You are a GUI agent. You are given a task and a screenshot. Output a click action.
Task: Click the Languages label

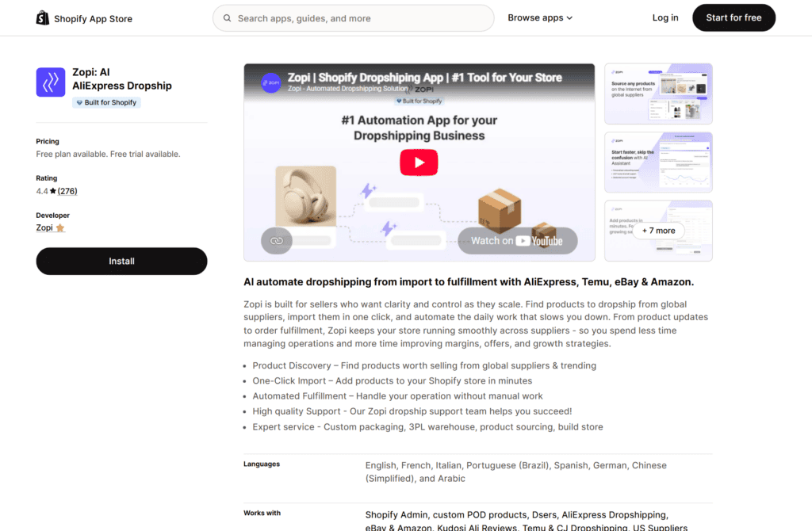click(x=262, y=464)
